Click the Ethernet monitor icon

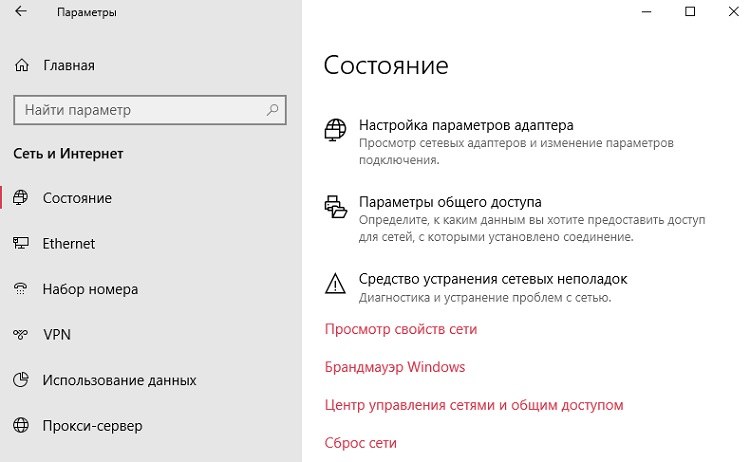coord(21,243)
